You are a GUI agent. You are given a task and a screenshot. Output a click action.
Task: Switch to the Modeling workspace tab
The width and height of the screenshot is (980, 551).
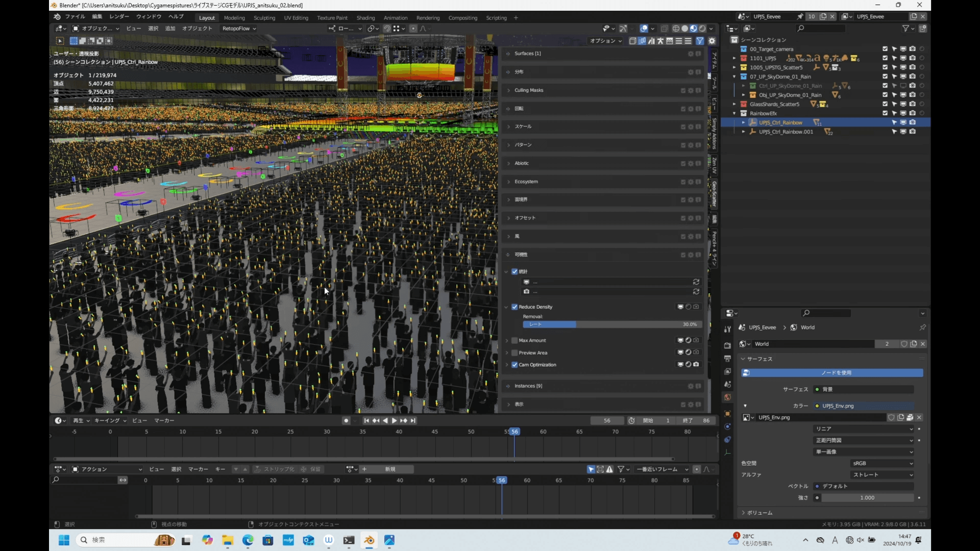pyautogui.click(x=234, y=18)
